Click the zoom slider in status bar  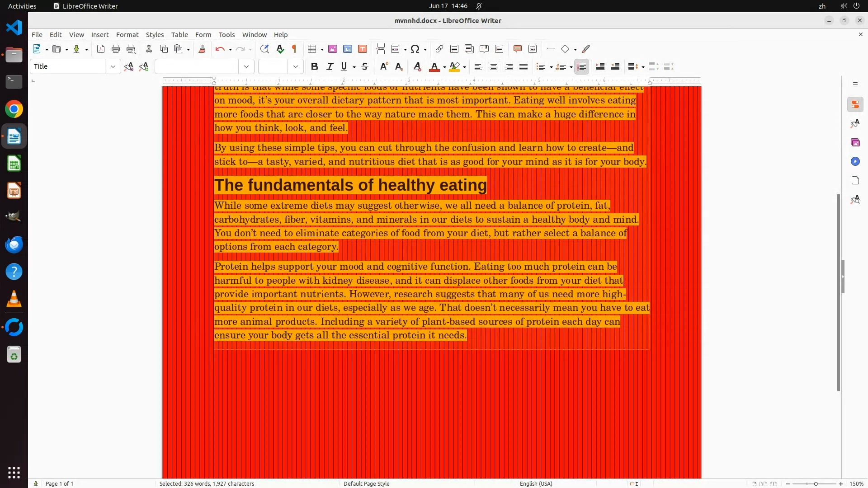click(815, 484)
